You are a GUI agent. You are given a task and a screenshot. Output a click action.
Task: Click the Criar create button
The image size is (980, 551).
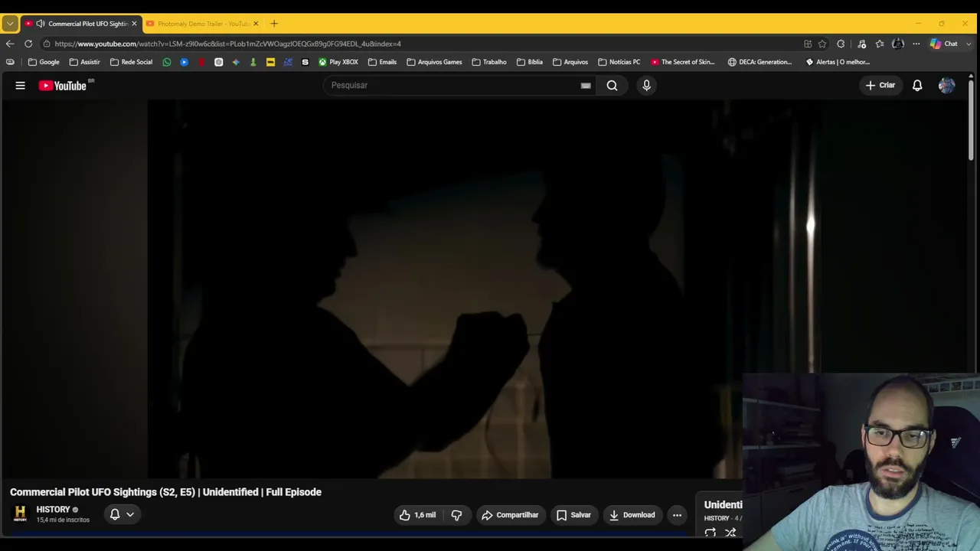(x=880, y=86)
